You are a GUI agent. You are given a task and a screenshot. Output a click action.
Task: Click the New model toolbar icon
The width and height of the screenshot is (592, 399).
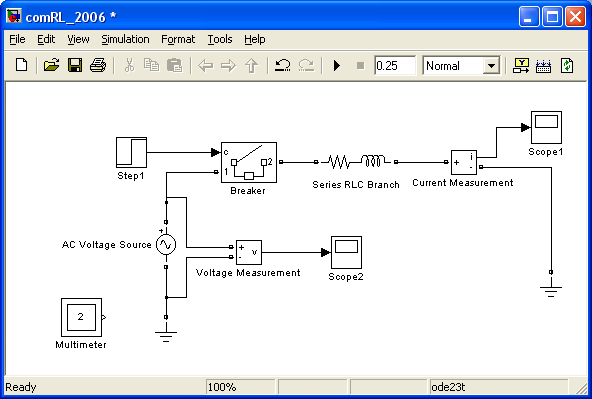(22, 66)
